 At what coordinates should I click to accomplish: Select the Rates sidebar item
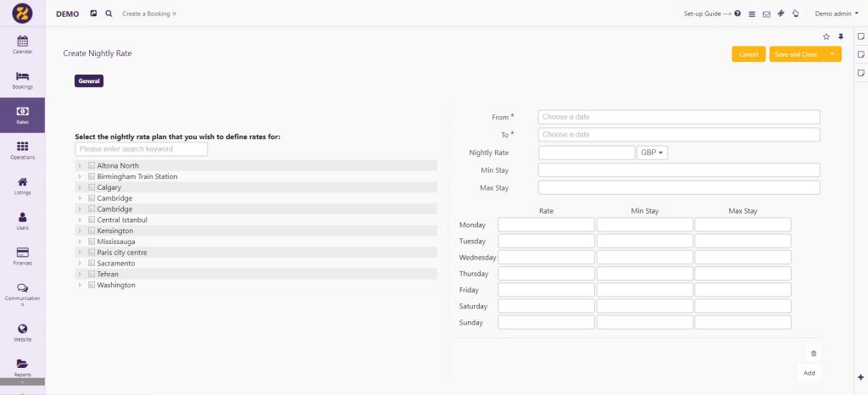pos(22,115)
